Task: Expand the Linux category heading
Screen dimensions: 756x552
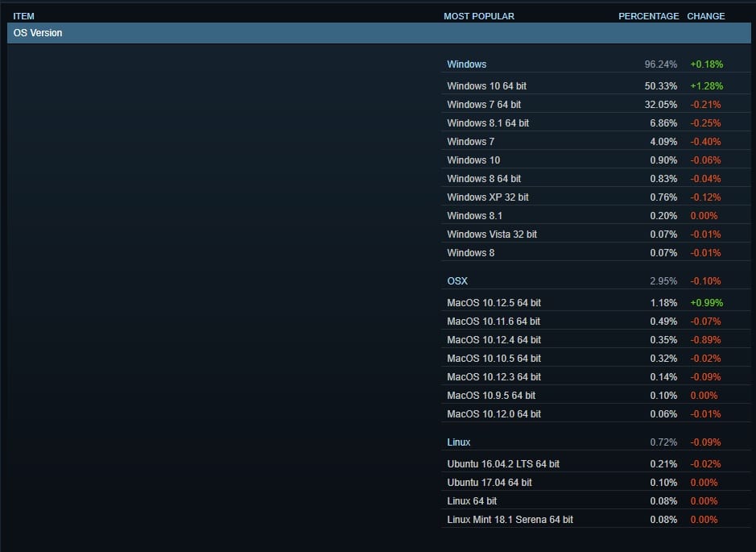Action: point(459,442)
